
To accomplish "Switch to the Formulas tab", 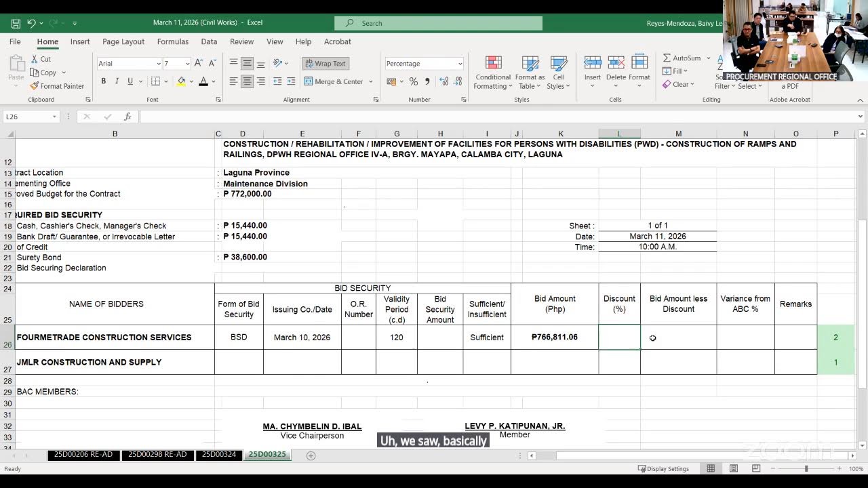I will coord(173,41).
